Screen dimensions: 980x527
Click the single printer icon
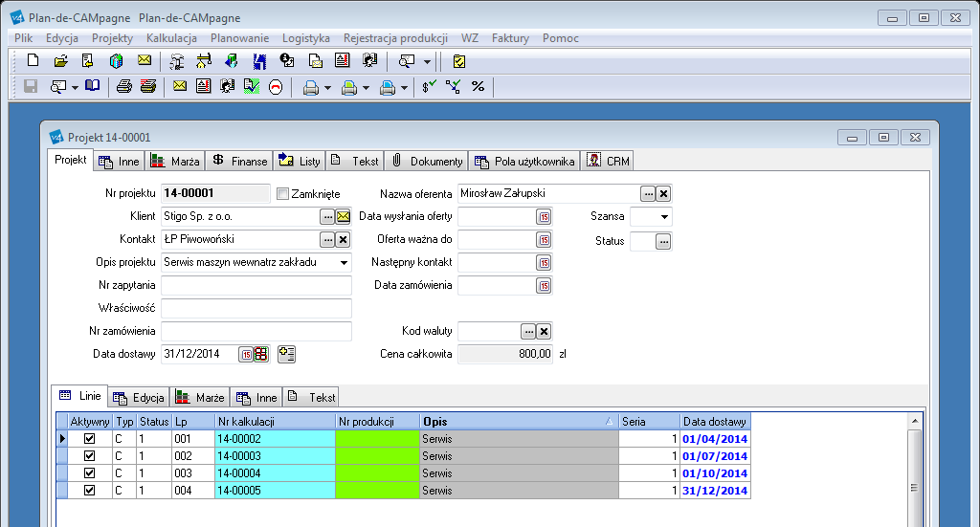pyautogui.click(x=123, y=86)
